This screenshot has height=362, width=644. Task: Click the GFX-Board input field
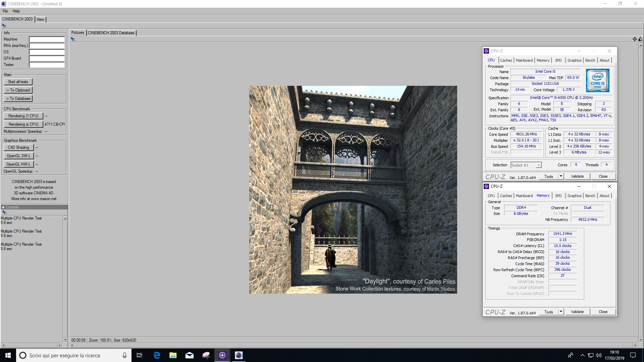[x=47, y=58]
